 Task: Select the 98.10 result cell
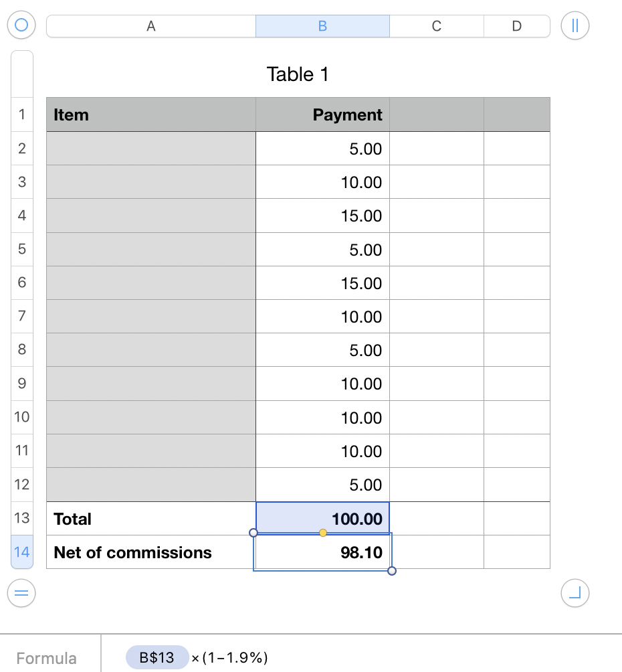(x=322, y=552)
